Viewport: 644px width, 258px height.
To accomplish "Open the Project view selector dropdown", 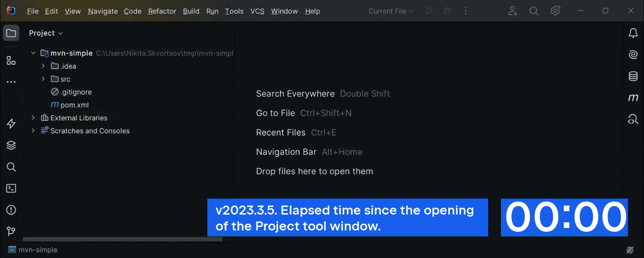I will tap(46, 33).
